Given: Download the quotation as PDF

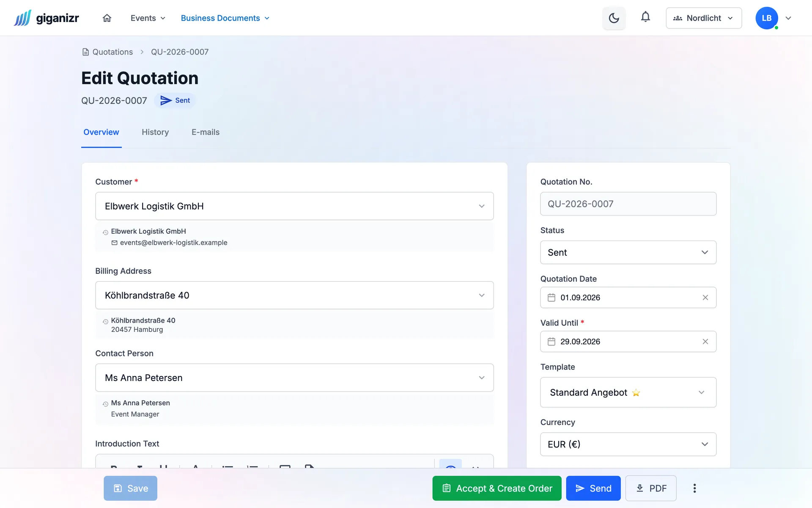Looking at the screenshot, I should pyautogui.click(x=651, y=488).
